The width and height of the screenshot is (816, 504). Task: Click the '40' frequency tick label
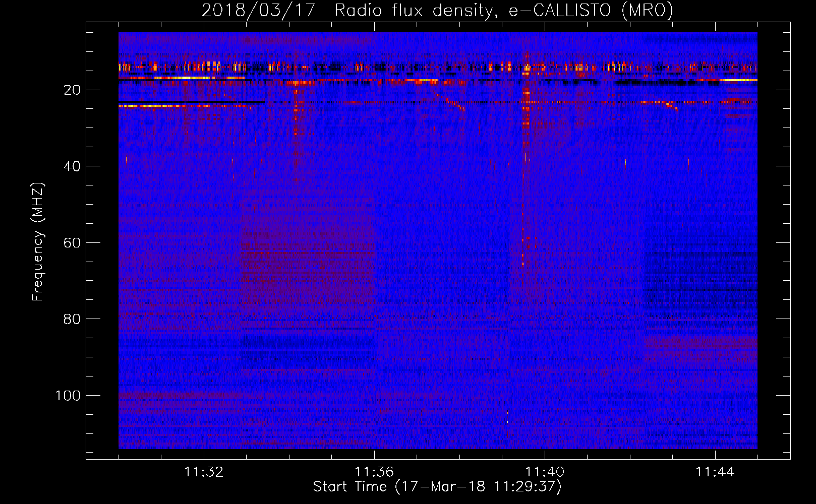tap(72, 166)
